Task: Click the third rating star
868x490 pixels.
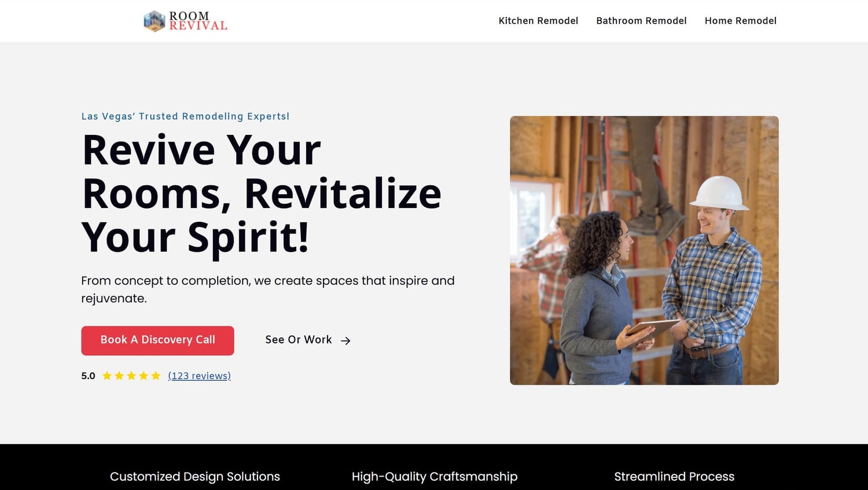Action: [x=131, y=376]
